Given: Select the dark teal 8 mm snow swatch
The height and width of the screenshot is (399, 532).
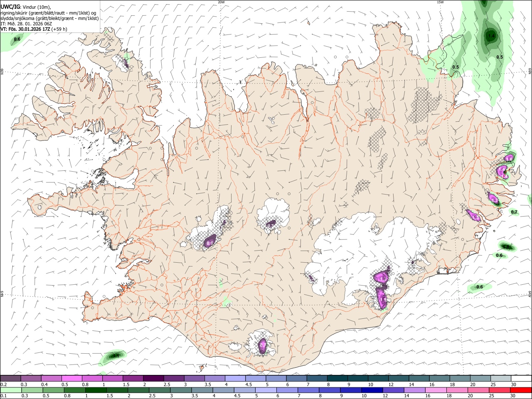Looking at the screenshot, I should click(x=337, y=378).
